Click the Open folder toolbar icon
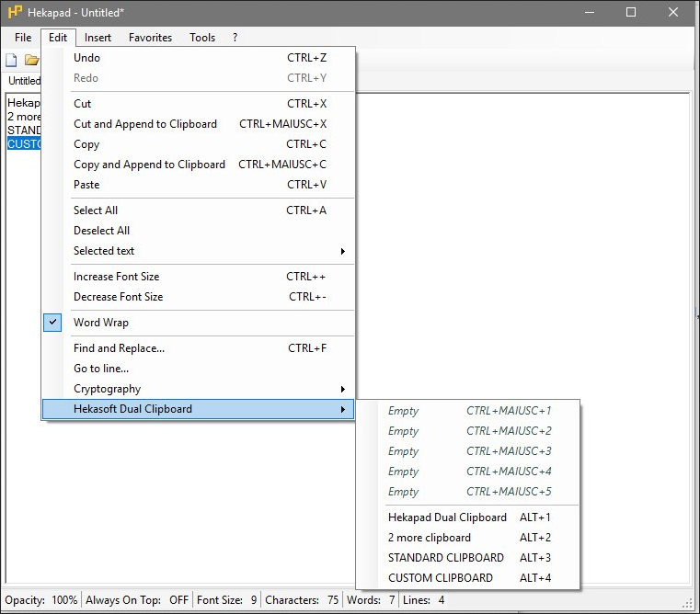The height and width of the screenshot is (614, 700). (31, 60)
